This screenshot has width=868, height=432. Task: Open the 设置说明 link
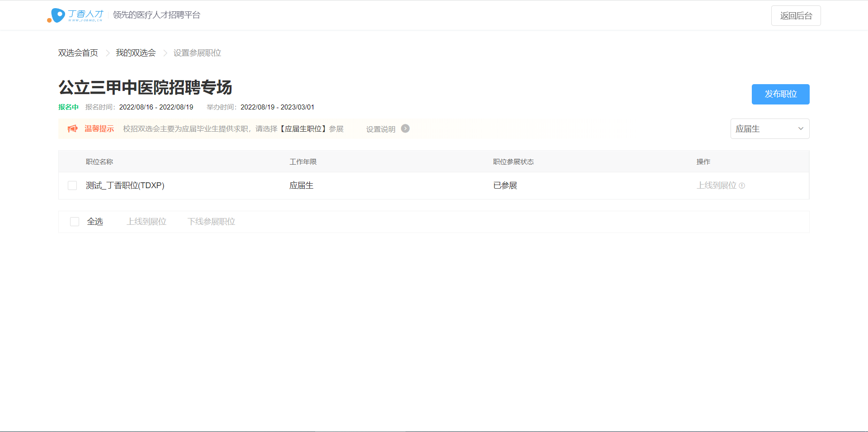[x=381, y=129]
